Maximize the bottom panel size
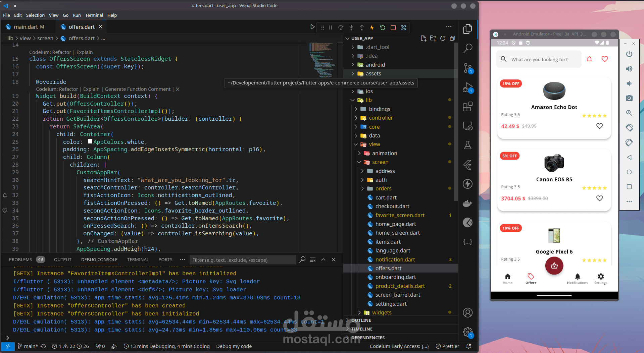 pos(323,259)
